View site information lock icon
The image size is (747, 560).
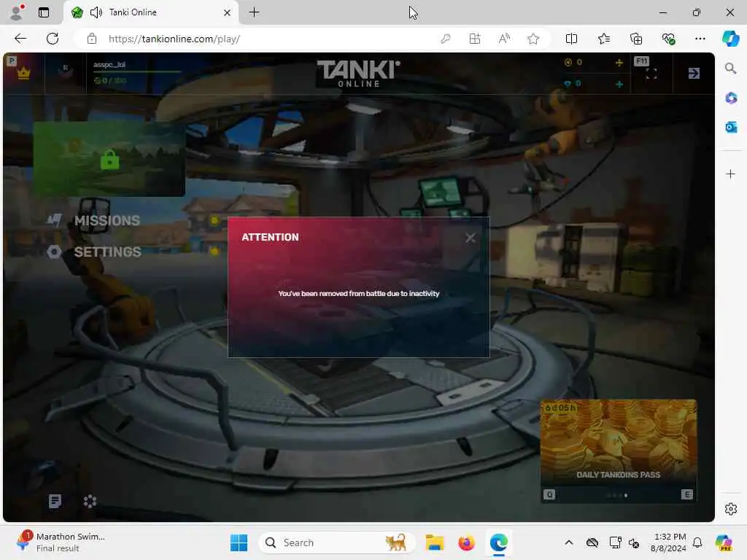pyautogui.click(x=92, y=39)
